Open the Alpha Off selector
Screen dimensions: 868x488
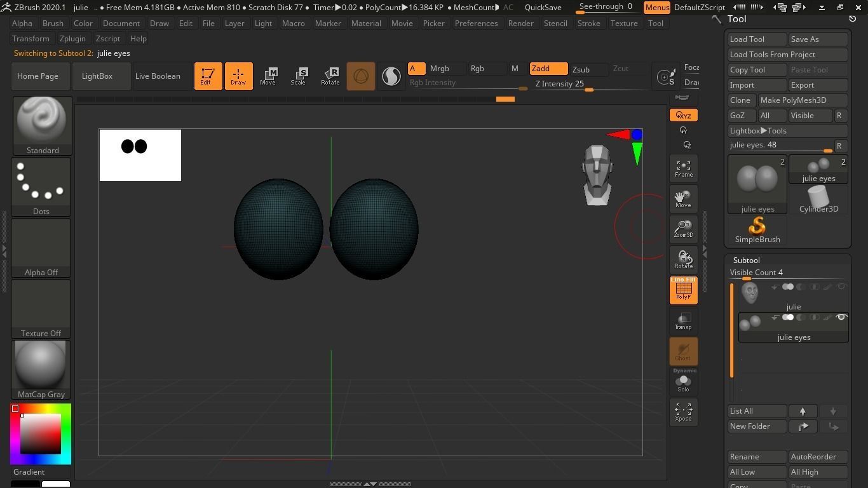tap(41, 248)
